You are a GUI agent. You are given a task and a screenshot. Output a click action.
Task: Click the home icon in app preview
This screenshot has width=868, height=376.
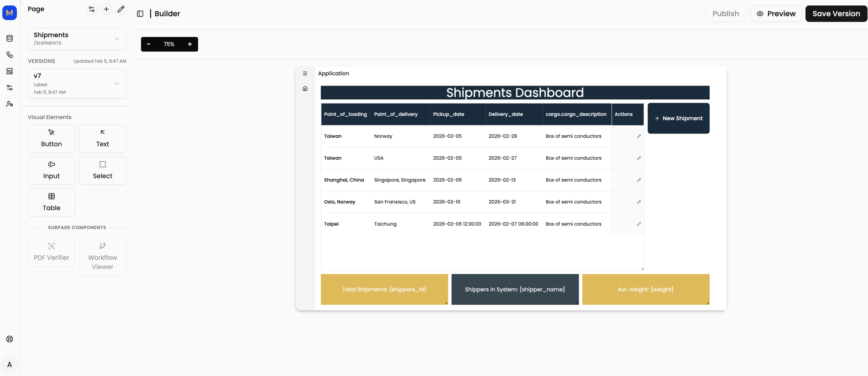click(305, 88)
